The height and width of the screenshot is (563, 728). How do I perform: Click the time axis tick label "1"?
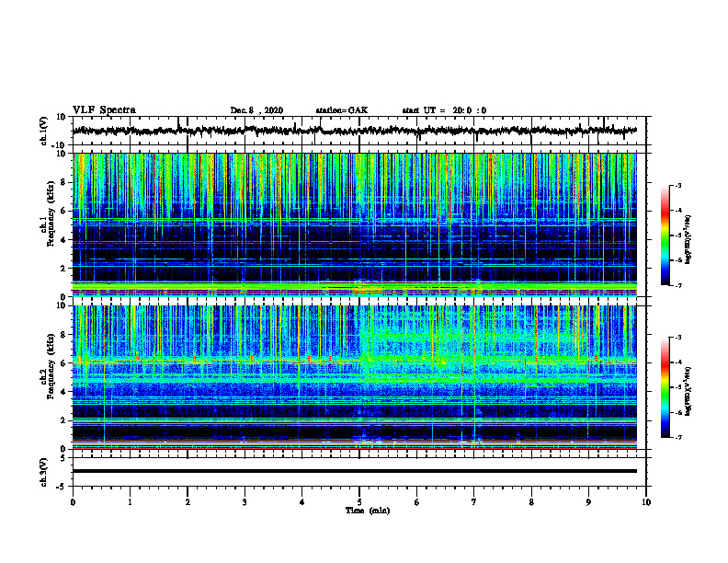(x=130, y=502)
